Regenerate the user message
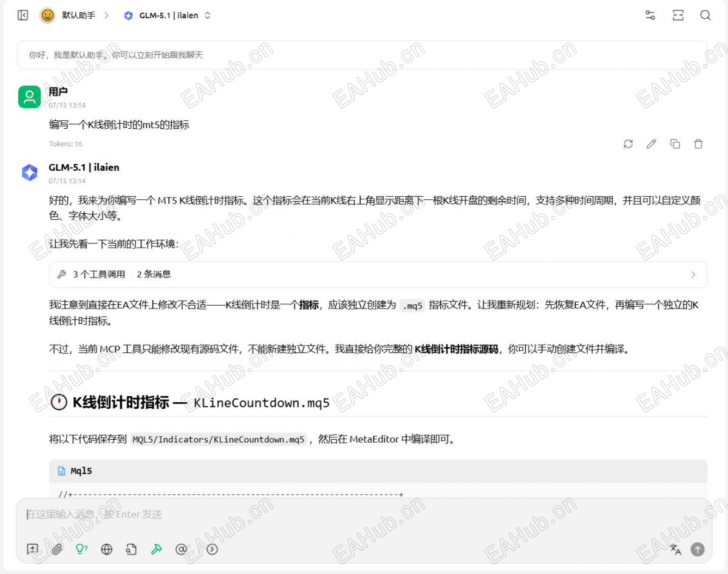Screen dimensions: 728x574 [x=628, y=144]
